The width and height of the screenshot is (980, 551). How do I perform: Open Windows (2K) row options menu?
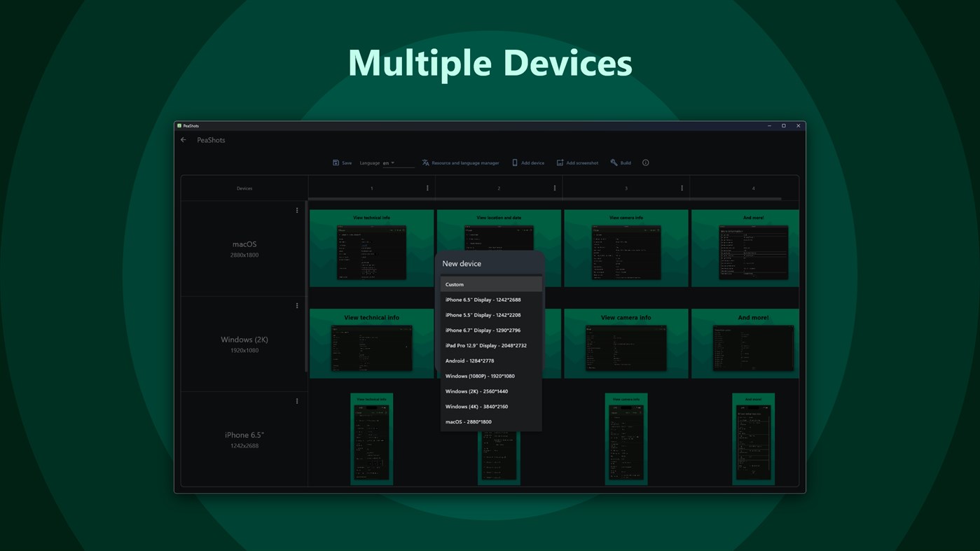coord(297,305)
